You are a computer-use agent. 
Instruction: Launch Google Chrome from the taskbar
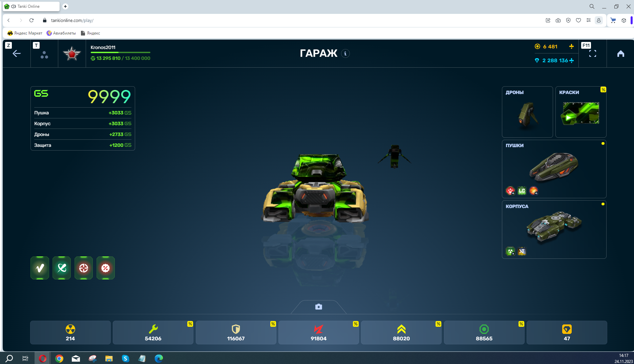tap(59, 358)
